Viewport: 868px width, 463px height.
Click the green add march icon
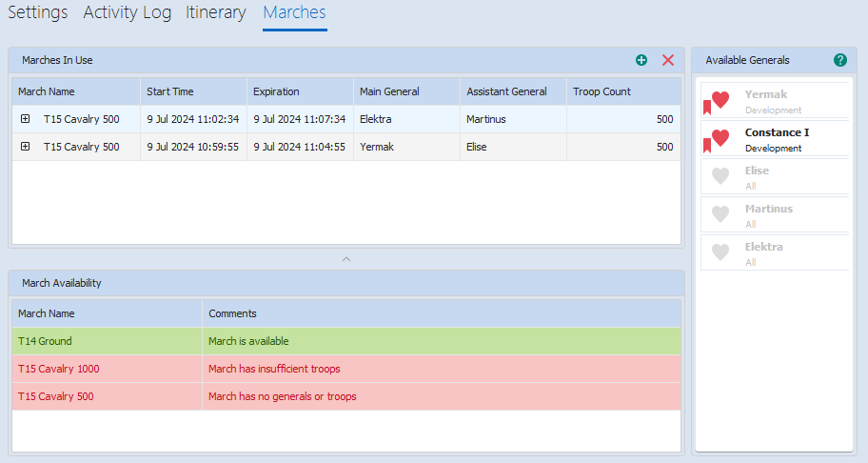641,60
